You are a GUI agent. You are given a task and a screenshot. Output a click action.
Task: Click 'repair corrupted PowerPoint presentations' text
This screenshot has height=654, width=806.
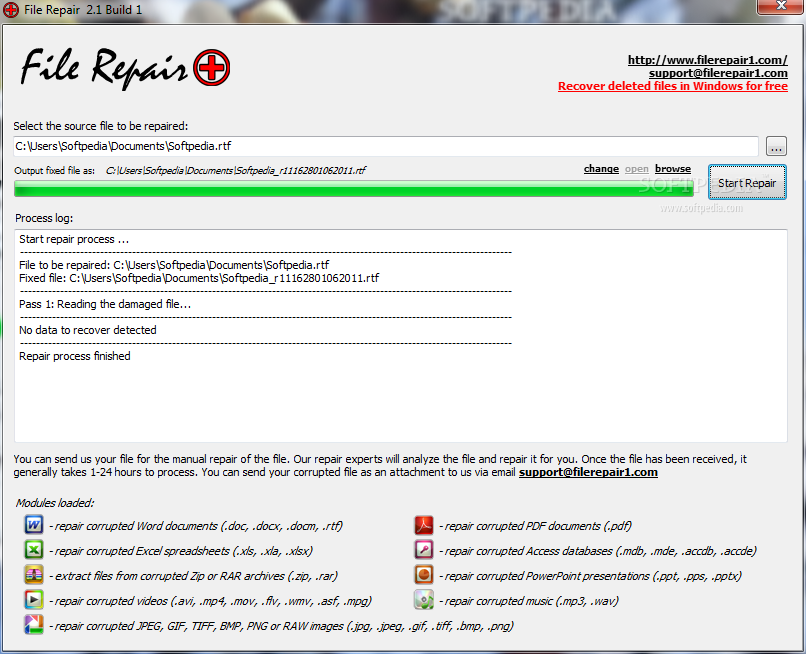591,576
